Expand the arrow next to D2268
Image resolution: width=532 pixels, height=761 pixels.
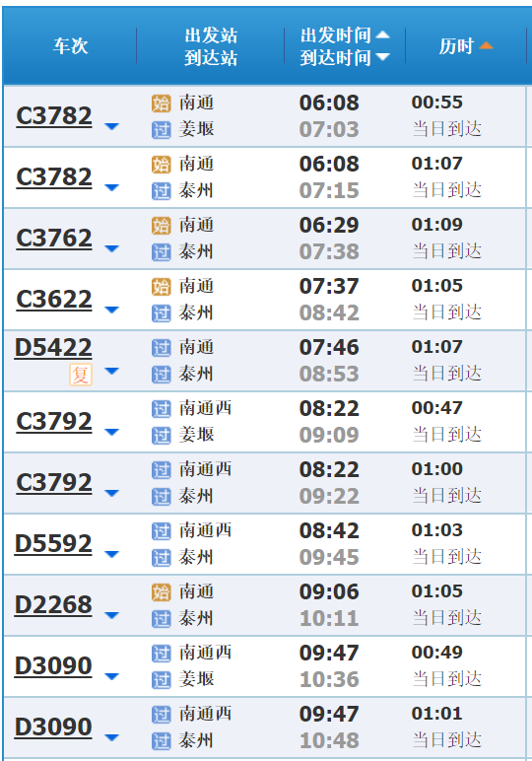pos(111,616)
